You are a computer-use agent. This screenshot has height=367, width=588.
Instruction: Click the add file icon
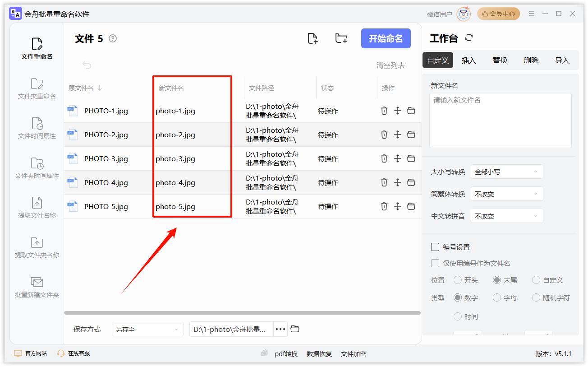point(312,38)
